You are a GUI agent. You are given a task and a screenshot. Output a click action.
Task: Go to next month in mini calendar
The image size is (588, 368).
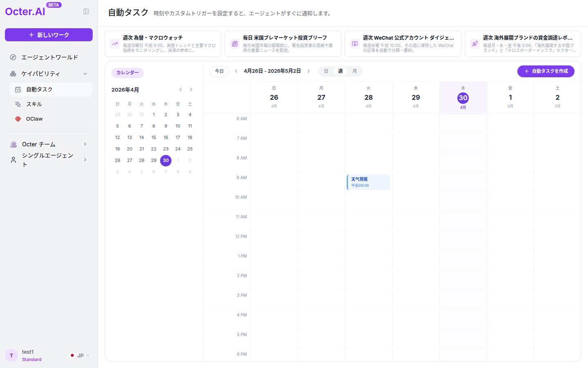pos(191,90)
